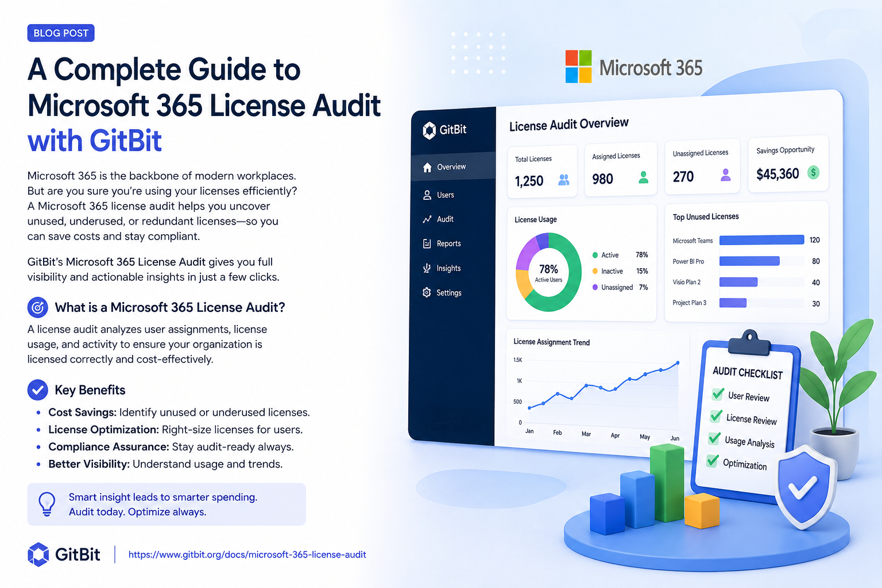Toggle the License Review checkbox
This screenshot has width=882, height=588.
716,416
